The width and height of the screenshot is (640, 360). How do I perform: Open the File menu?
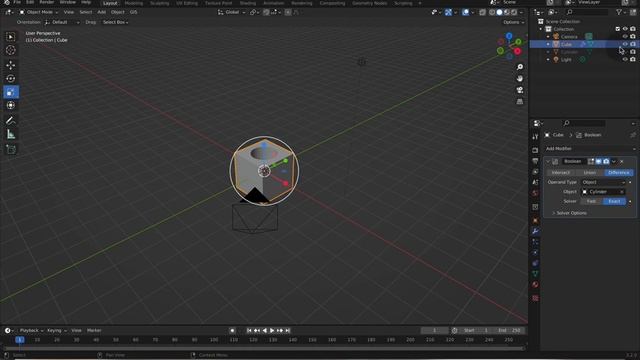tap(17, 2)
